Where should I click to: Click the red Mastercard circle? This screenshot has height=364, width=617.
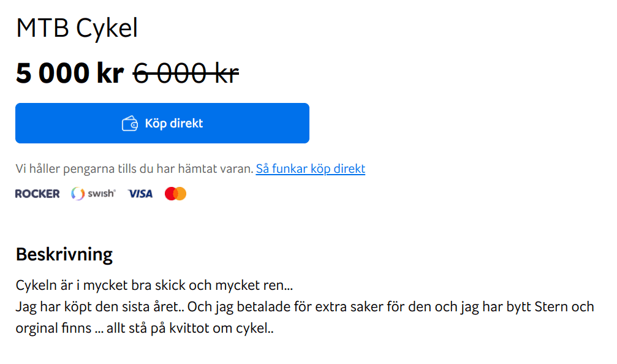click(171, 193)
